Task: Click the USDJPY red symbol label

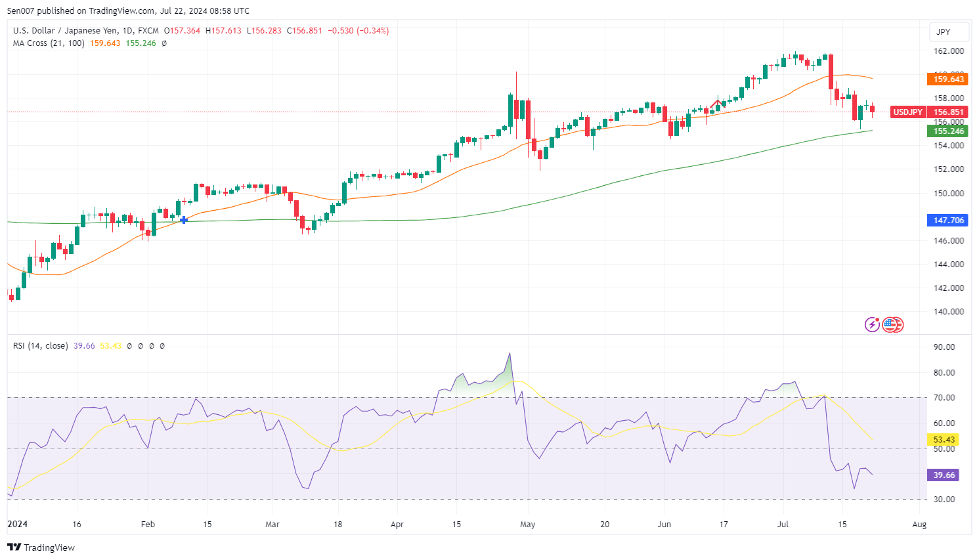Action: click(x=907, y=112)
